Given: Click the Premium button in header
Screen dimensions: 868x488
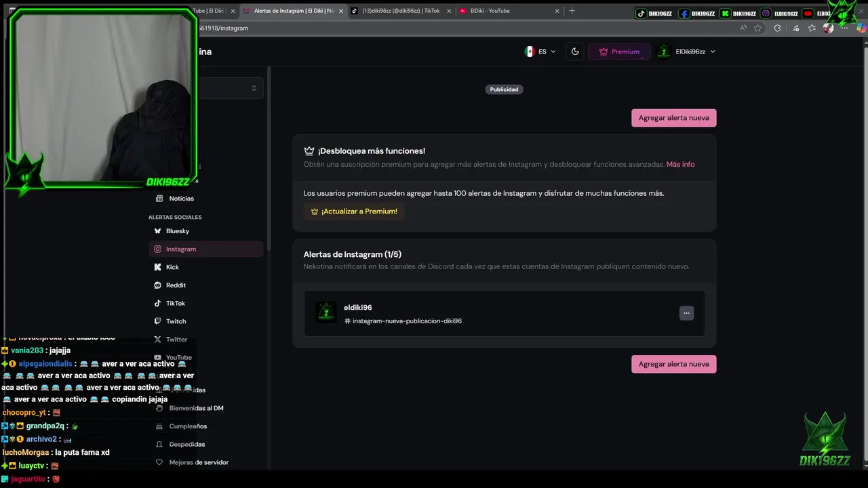Looking at the screenshot, I should [619, 52].
